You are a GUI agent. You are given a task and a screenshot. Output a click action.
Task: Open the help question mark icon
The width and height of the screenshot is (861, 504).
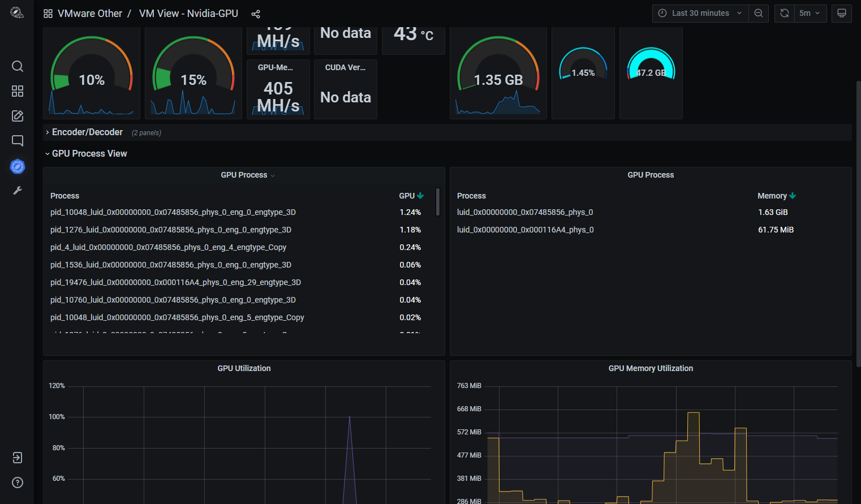pyautogui.click(x=18, y=483)
